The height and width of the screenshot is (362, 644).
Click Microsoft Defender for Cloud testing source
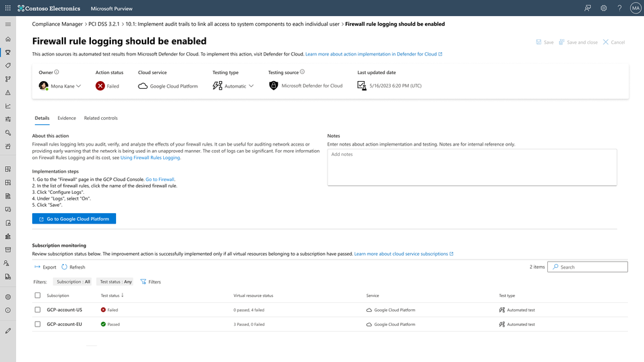point(306,86)
